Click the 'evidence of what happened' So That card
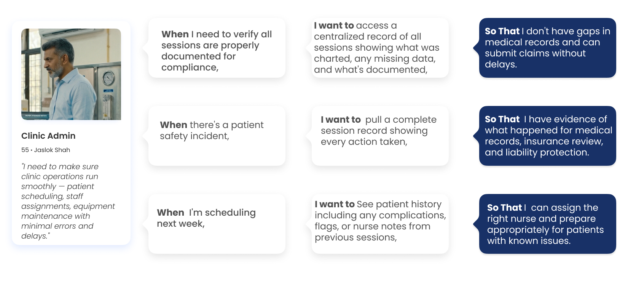The height and width of the screenshot is (290, 644). point(548,136)
